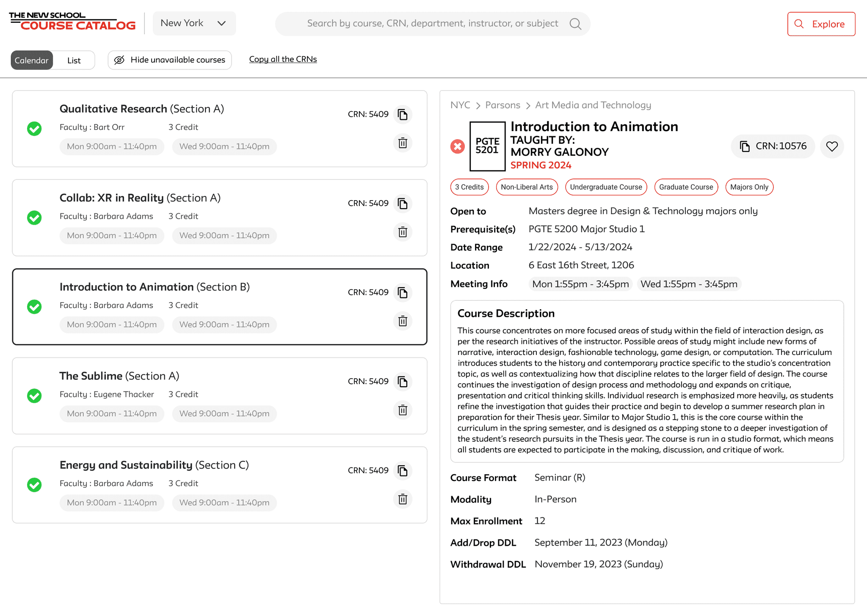867x616 pixels.
Task: Click Seminar (R) course format value
Action: (x=560, y=478)
